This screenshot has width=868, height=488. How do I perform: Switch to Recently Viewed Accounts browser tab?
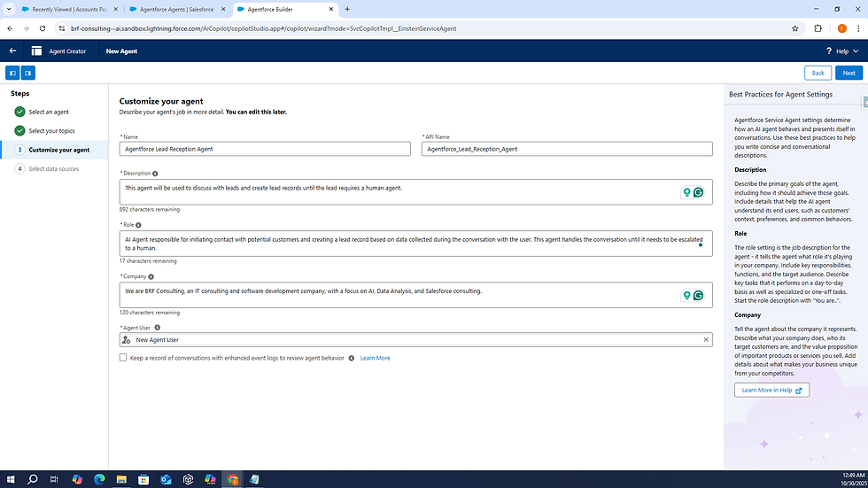point(69,9)
